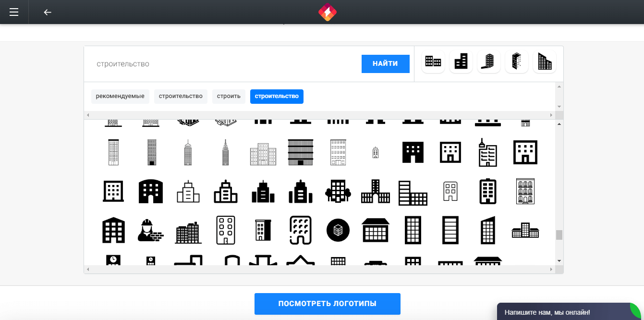This screenshot has width=644, height=320.
Task: Select the pavilion building with wide roof icon
Action: pyautogui.click(x=376, y=230)
